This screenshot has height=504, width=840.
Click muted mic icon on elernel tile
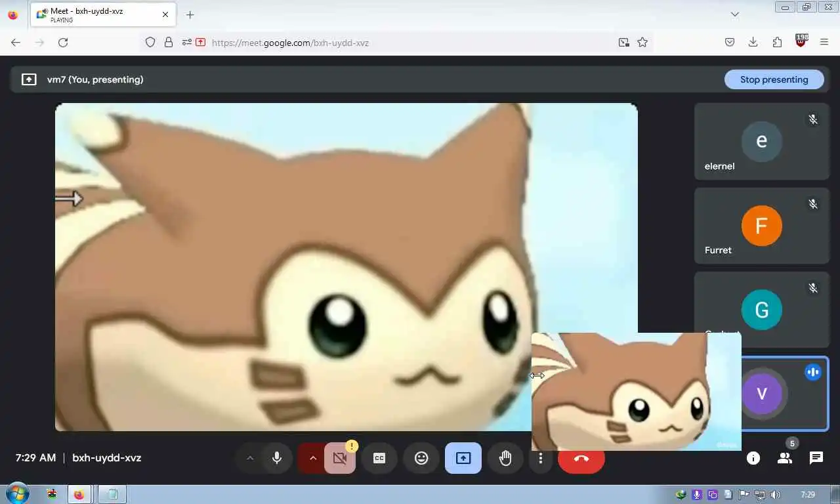pos(813,119)
